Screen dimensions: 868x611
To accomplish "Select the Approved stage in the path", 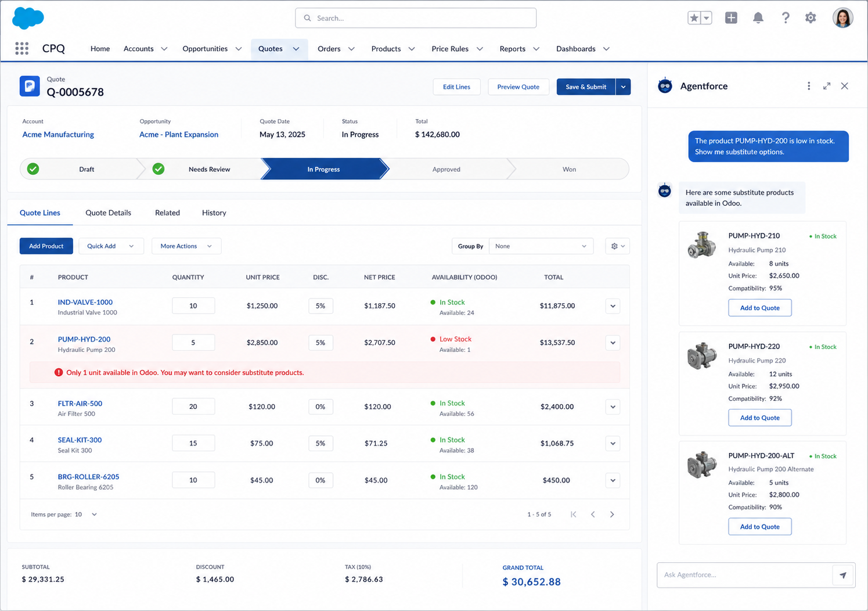I will (446, 169).
